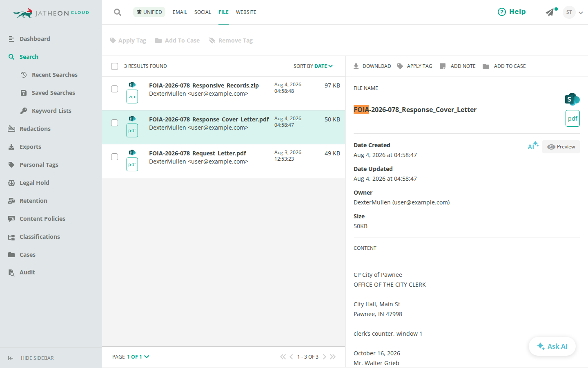The width and height of the screenshot is (588, 368).
Task: Click Hide Sidebar at bottom left
Action: coord(31,358)
